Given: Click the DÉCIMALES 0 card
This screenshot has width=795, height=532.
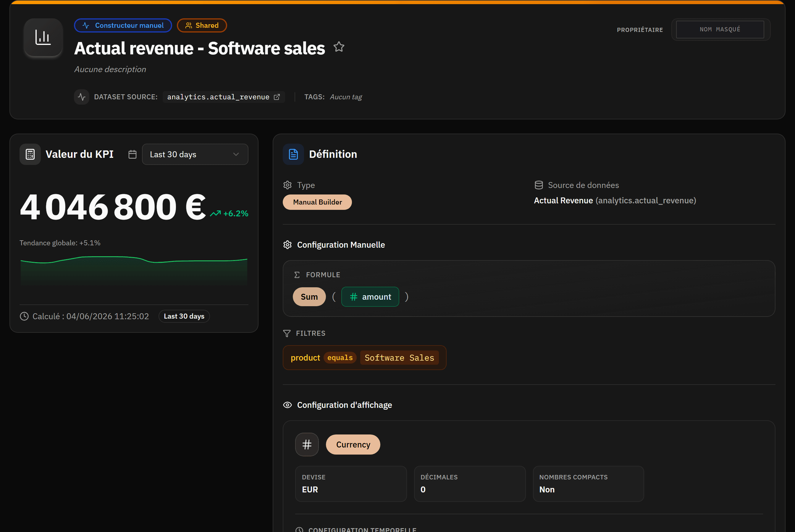Looking at the screenshot, I should click(x=470, y=484).
